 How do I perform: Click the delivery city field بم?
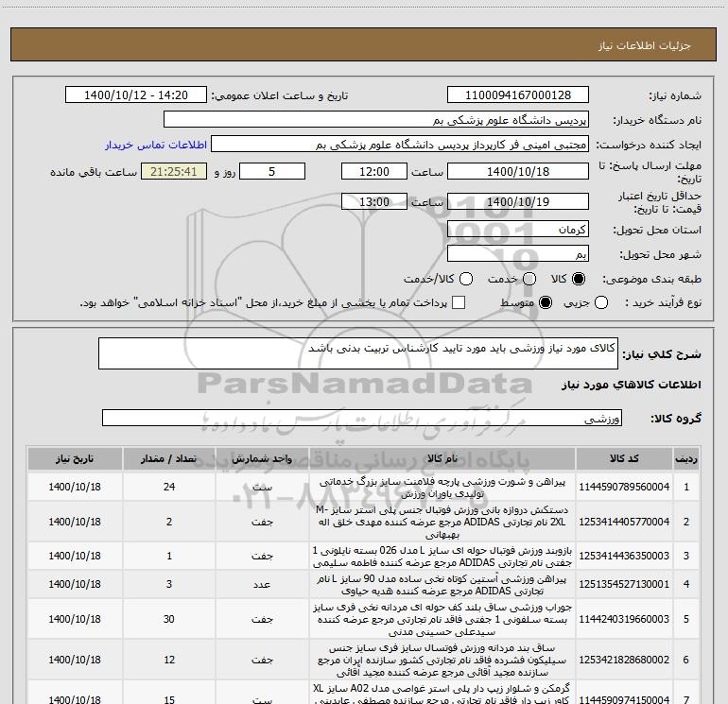click(x=518, y=254)
